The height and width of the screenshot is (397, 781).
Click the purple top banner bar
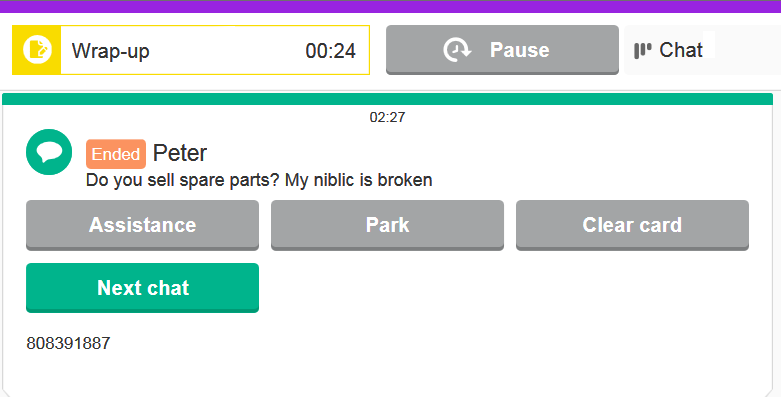pyautogui.click(x=390, y=6)
